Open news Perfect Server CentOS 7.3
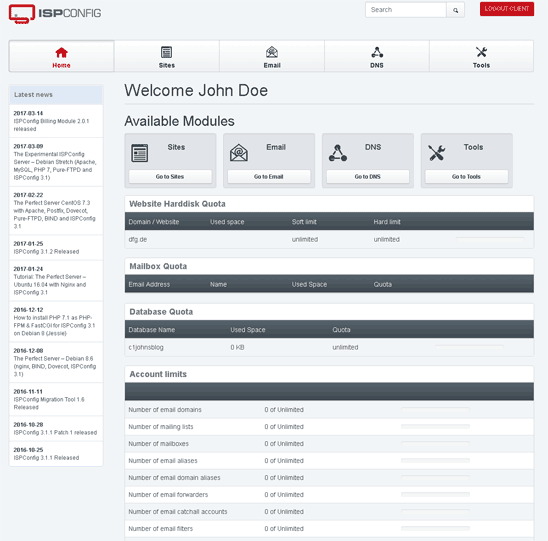The height and width of the screenshot is (541, 548). [56, 211]
